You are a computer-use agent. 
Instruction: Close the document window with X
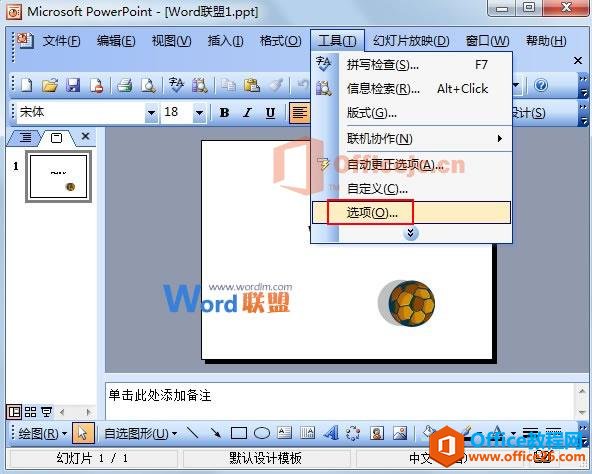[x=578, y=60]
